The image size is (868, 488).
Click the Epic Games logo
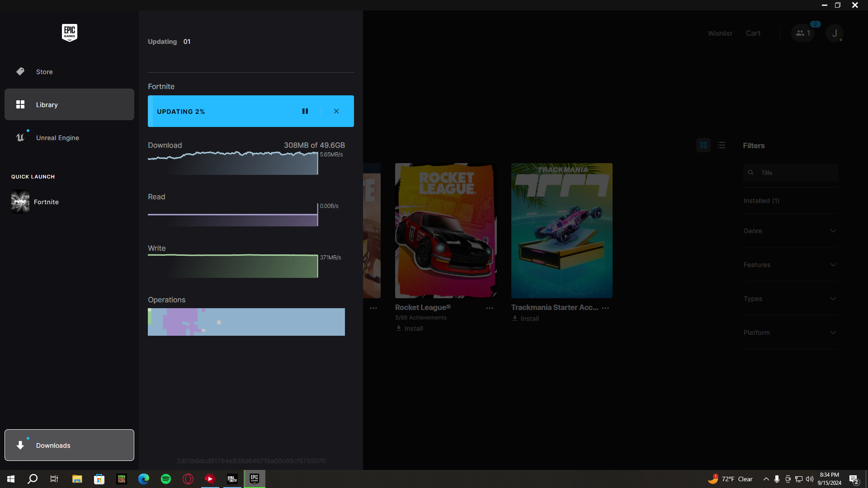point(69,33)
